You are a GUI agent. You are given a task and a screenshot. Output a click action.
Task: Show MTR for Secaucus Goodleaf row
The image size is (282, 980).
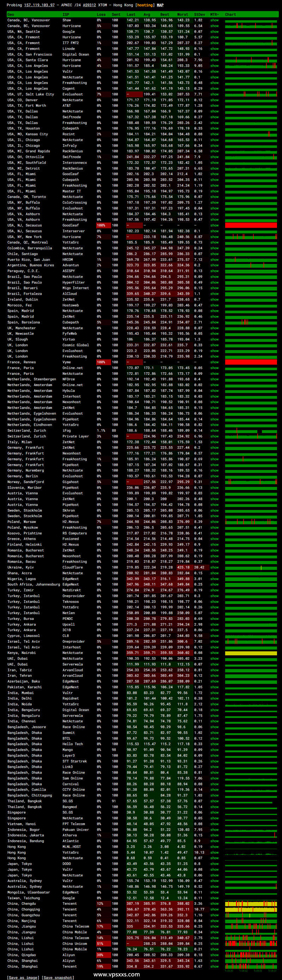coord(215,225)
